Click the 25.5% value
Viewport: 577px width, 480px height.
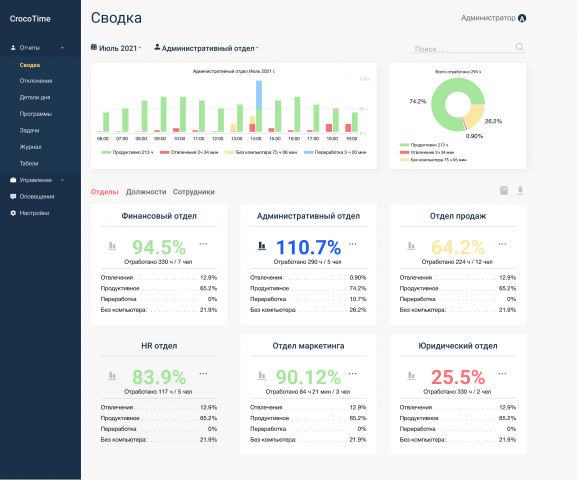(x=458, y=377)
